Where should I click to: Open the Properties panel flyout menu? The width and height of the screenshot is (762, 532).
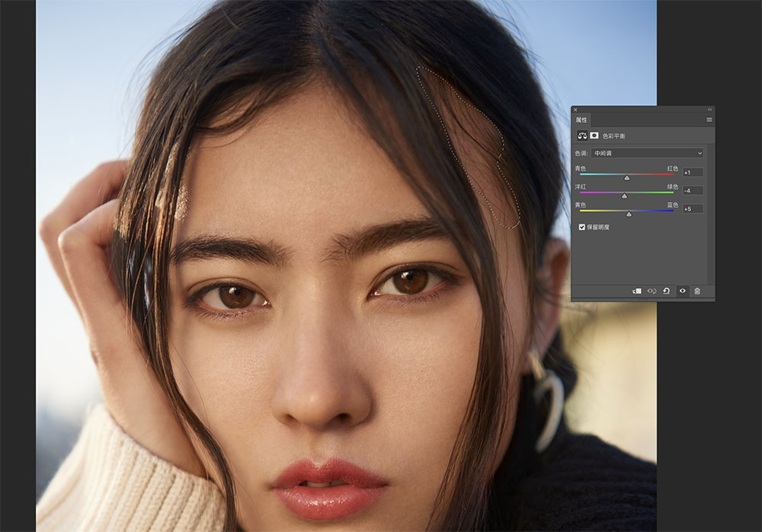point(709,120)
